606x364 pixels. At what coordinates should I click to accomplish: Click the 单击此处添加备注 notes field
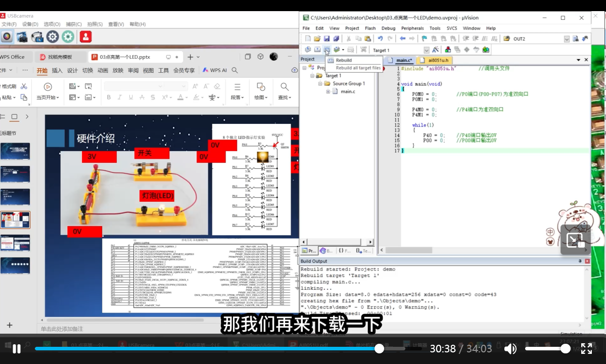pyautogui.click(x=62, y=329)
